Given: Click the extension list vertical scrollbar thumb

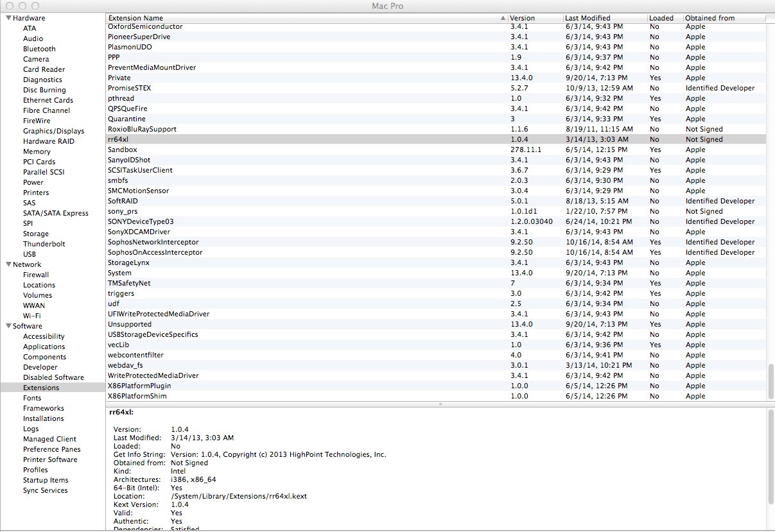Looking at the screenshot, I should click(x=771, y=381).
